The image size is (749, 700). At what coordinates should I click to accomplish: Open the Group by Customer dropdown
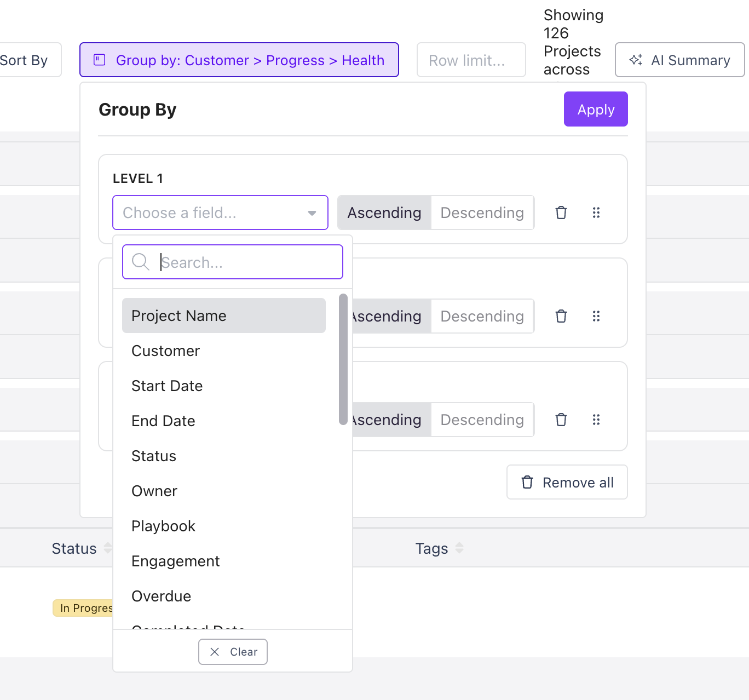pyautogui.click(x=239, y=60)
